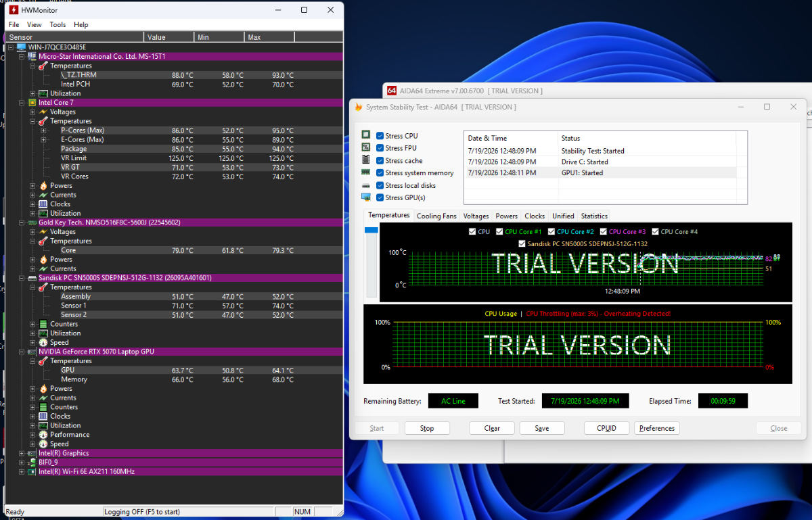Click the Stop button
812x520 pixels.
(x=427, y=428)
